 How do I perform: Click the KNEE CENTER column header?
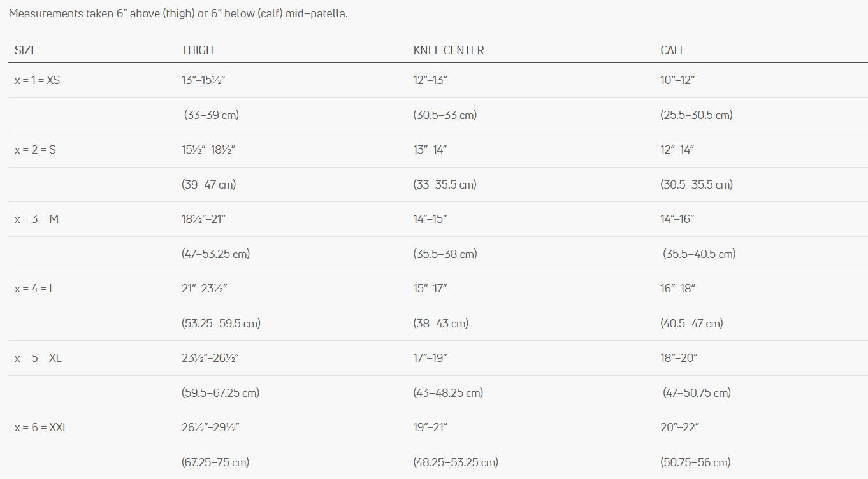tap(449, 50)
